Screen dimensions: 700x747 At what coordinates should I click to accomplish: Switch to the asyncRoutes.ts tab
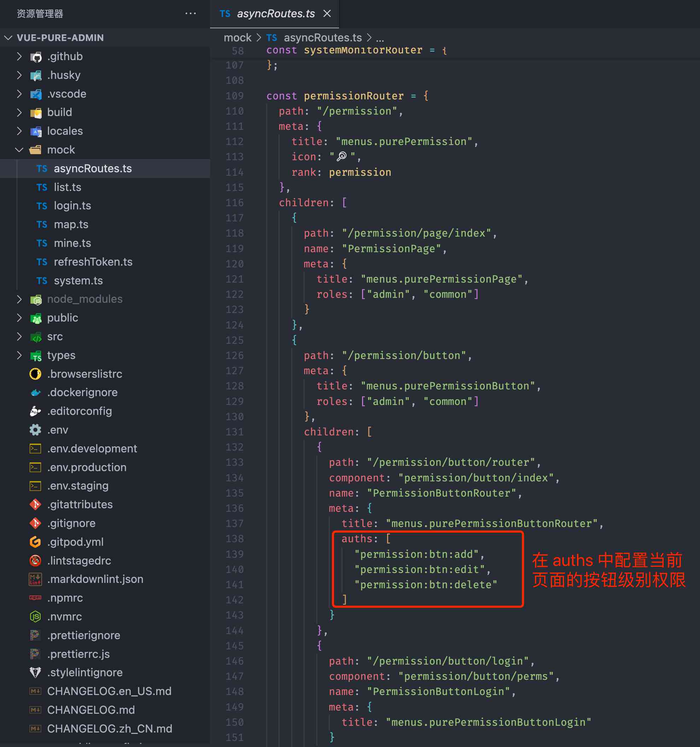tap(275, 13)
